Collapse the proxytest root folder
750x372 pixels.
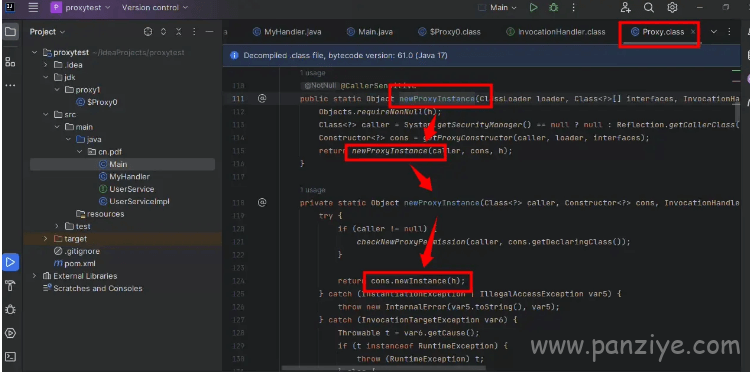(x=34, y=53)
